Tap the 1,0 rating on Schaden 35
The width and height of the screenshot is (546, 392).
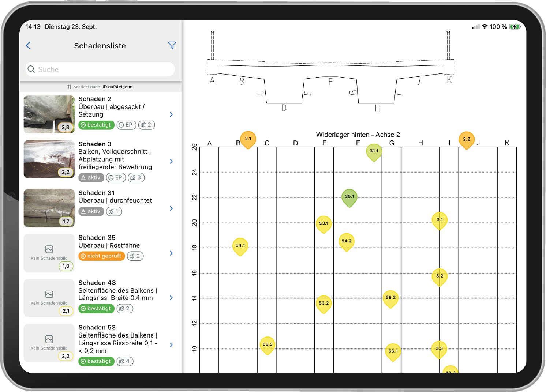(x=66, y=266)
